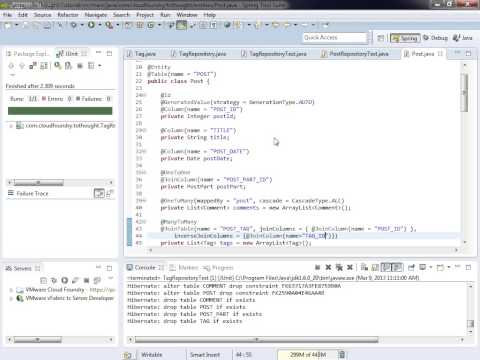Open the New dropdown arrow in toolbar
480x360 pixels.
[16, 25]
